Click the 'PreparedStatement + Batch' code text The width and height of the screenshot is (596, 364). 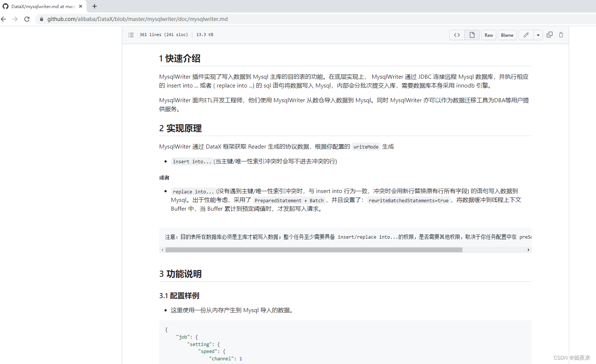(x=289, y=200)
